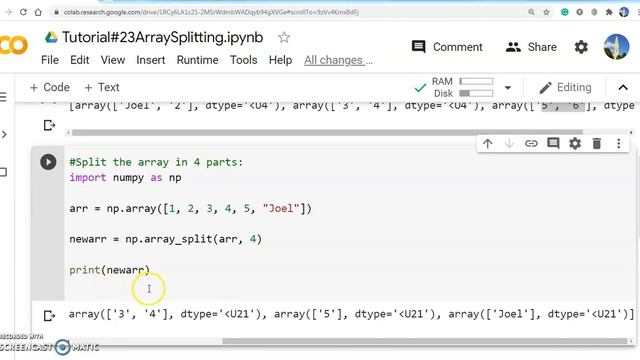This screenshot has width=640, height=360.
Task: Open more cell actions menu
Action: coord(619,143)
